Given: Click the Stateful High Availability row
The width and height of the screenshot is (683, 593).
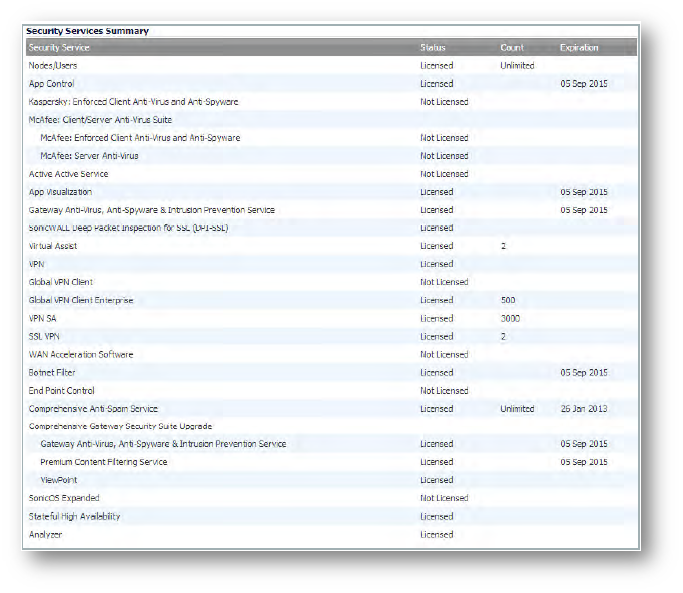Looking at the screenshot, I should (75, 517).
